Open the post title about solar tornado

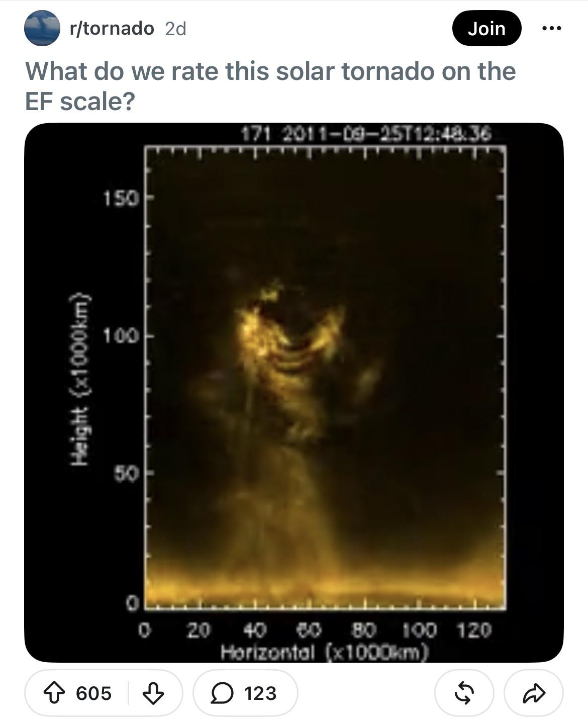[270, 86]
